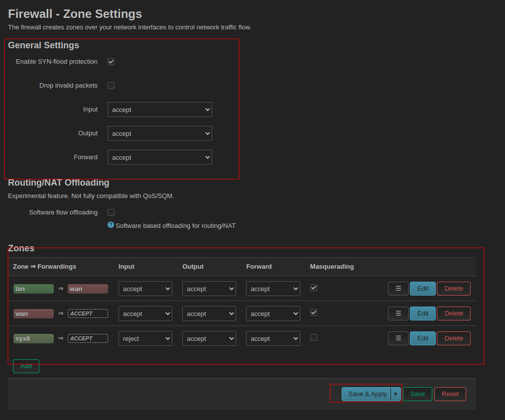Edit the wan zone

click(423, 314)
